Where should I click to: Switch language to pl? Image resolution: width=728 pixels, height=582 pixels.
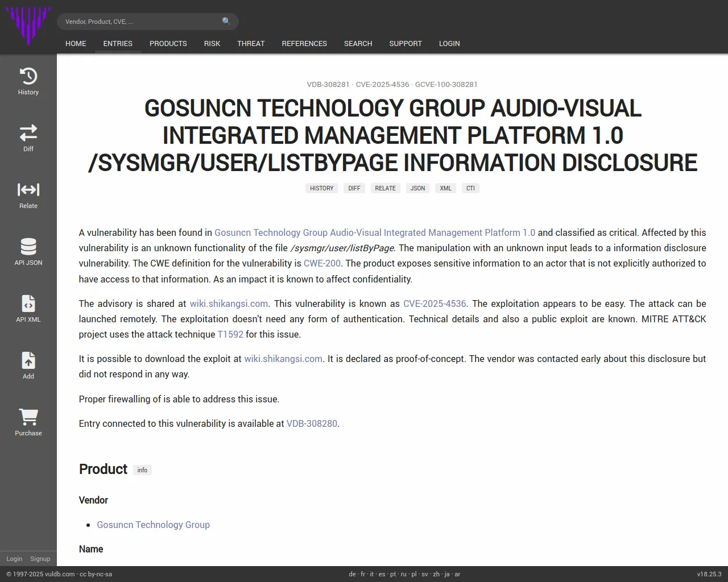click(414, 574)
